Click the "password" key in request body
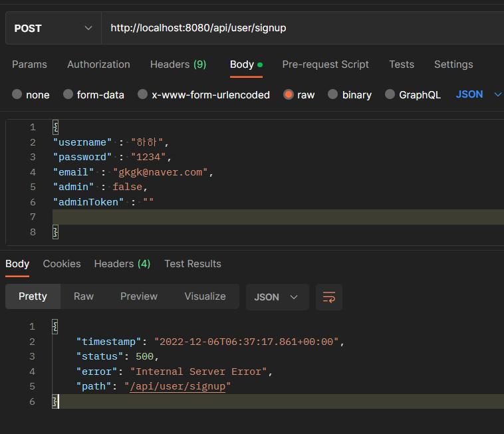The image size is (504, 434). (82, 157)
